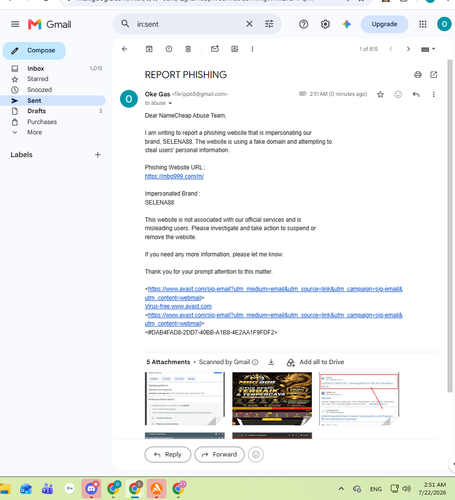Open the Google apps grid
The image size is (455, 500).
pos(423,24)
